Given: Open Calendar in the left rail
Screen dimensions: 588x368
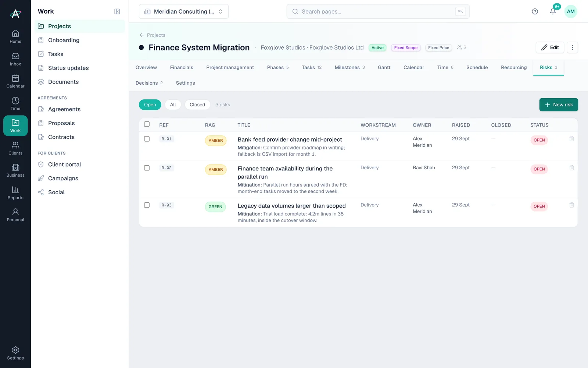Looking at the screenshot, I should pyautogui.click(x=15, y=81).
